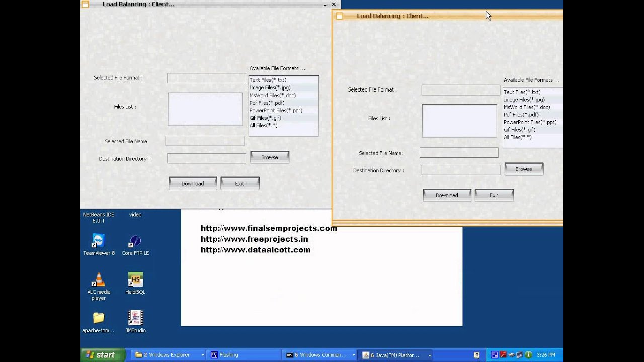
Task: Expand Windows Command taskbar group arrow
Action: 354,355
